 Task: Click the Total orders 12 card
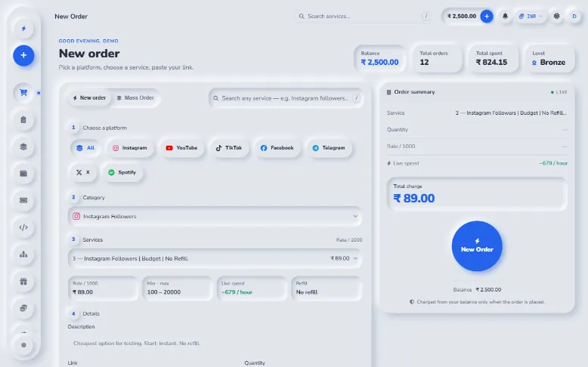click(438, 58)
